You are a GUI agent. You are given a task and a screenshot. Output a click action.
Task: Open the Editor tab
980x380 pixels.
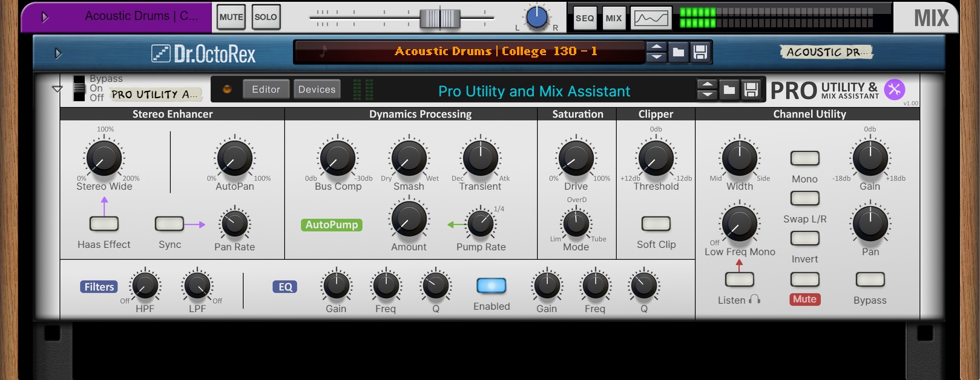pos(266,89)
